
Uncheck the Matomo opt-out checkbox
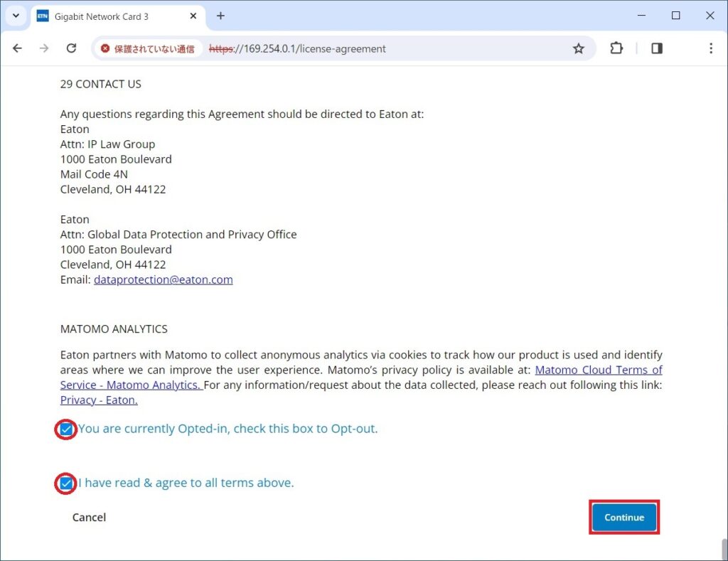pyautogui.click(x=66, y=429)
